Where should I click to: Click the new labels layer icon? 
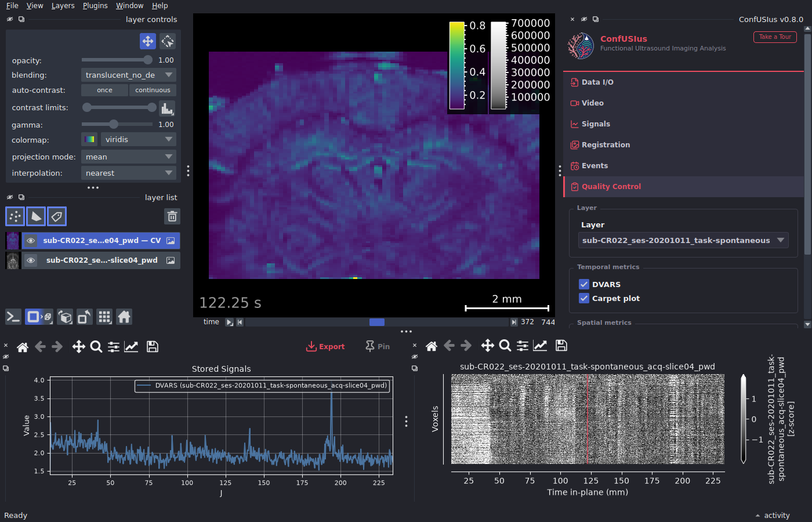[57, 216]
